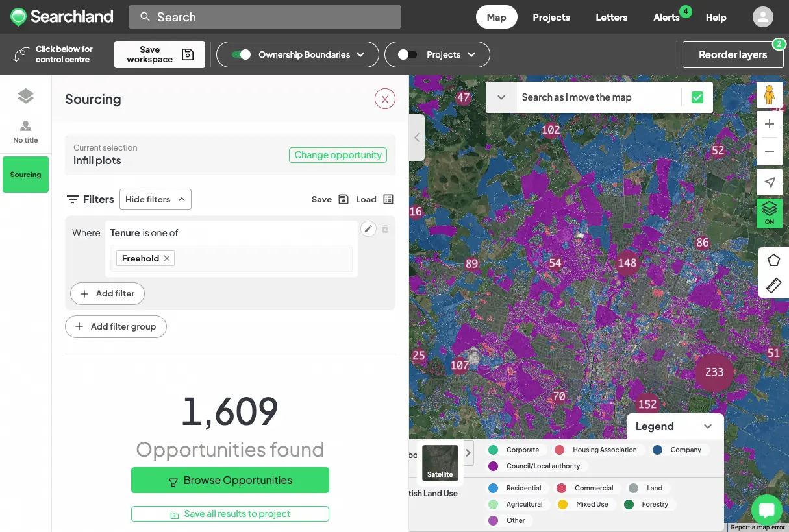The height and width of the screenshot is (532, 789).
Task: Open the layers icon in the left sidebar
Action: point(25,95)
